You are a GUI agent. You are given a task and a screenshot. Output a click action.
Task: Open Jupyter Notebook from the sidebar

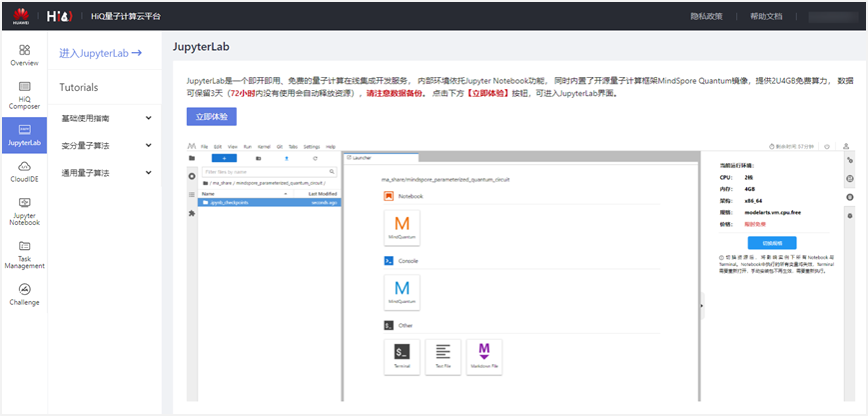pyautogui.click(x=24, y=211)
